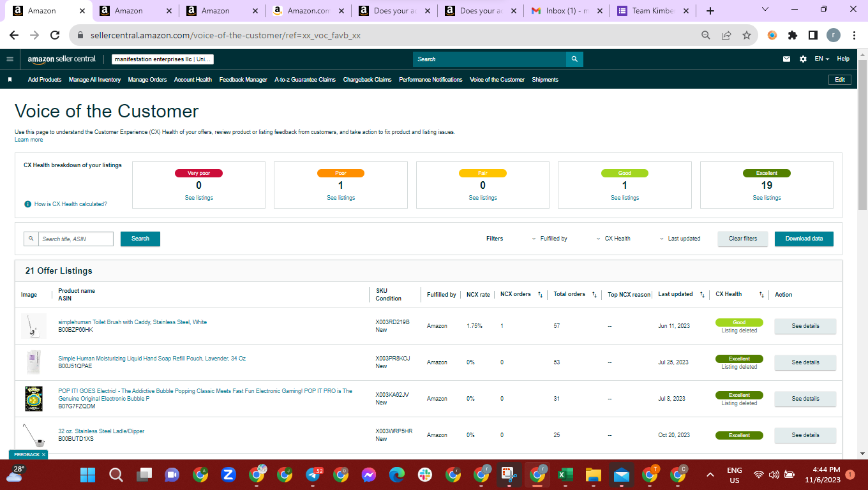Click the teal Search button beside the ASIN field

[140, 239]
